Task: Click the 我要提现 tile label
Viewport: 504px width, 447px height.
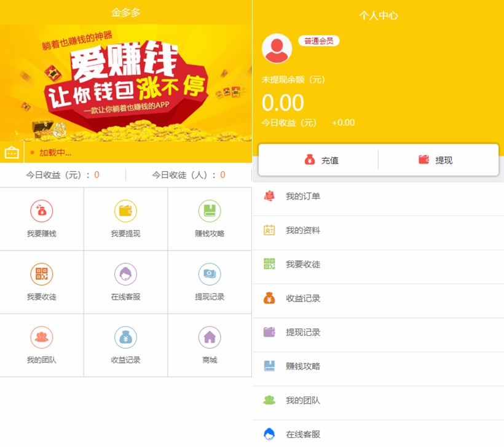Action: [125, 234]
